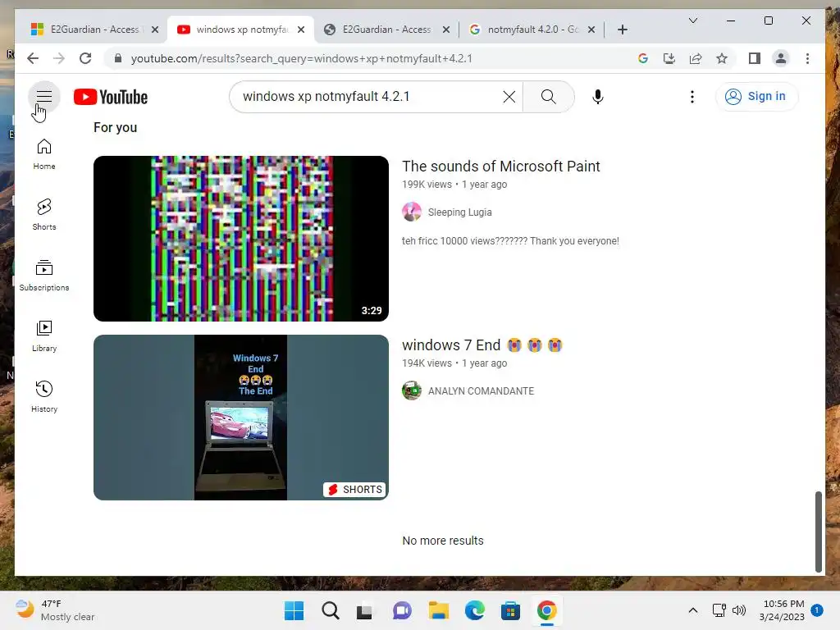The width and height of the screenshot is (840, 630).
Task: Show hidden system tray icons
Action: [x=692, y=610]
